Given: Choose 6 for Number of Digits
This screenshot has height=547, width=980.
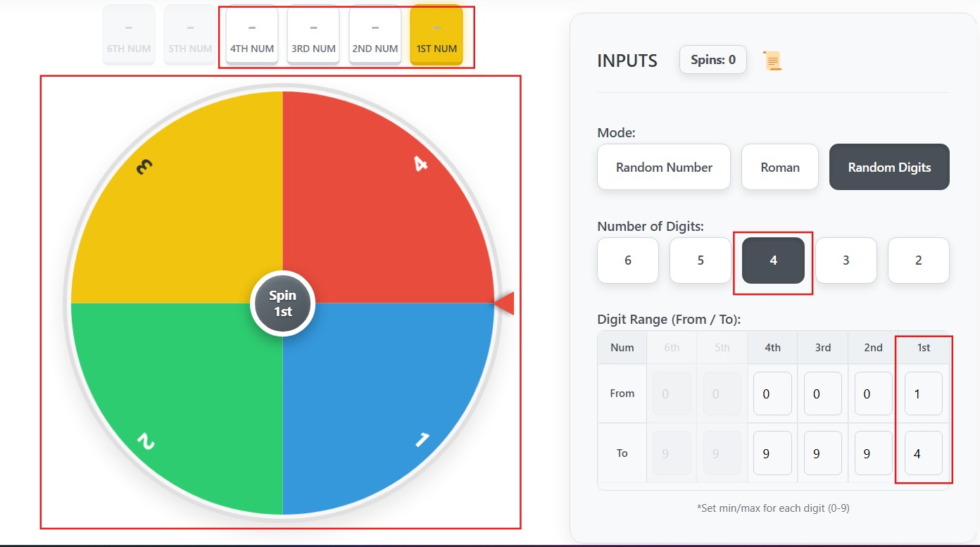Looking at the screenshot, I should (627, 260).
